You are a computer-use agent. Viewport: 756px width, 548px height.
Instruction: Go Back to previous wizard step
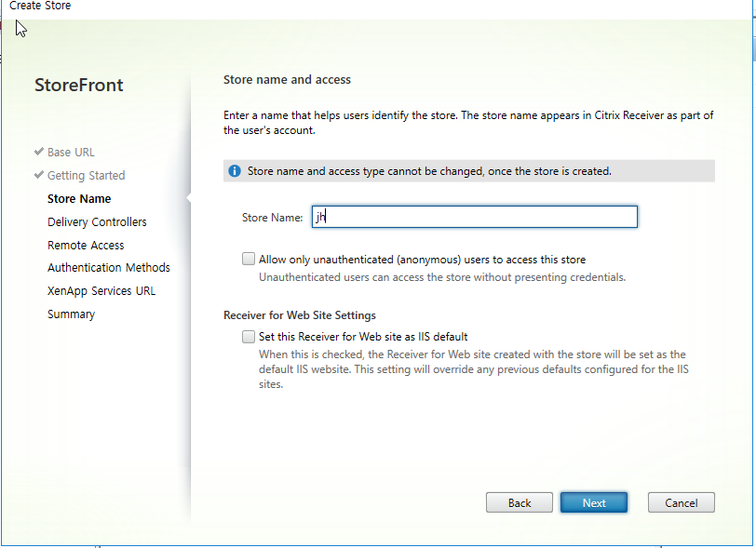click(x=520, y=502)
